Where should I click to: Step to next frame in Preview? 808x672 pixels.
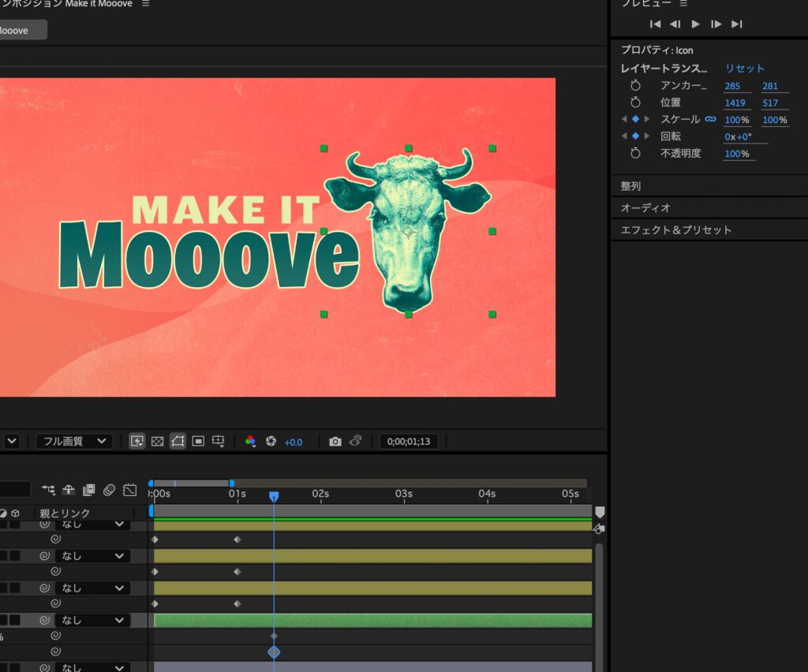click(716, 24)
